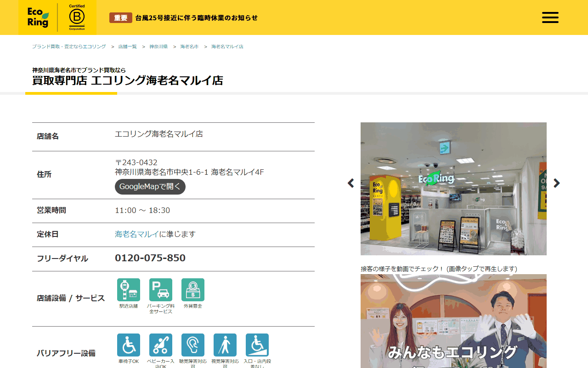Click the 海老名マルイ店 breadcrumb
The height and width of the screenshot is (368, 588).
227,47
